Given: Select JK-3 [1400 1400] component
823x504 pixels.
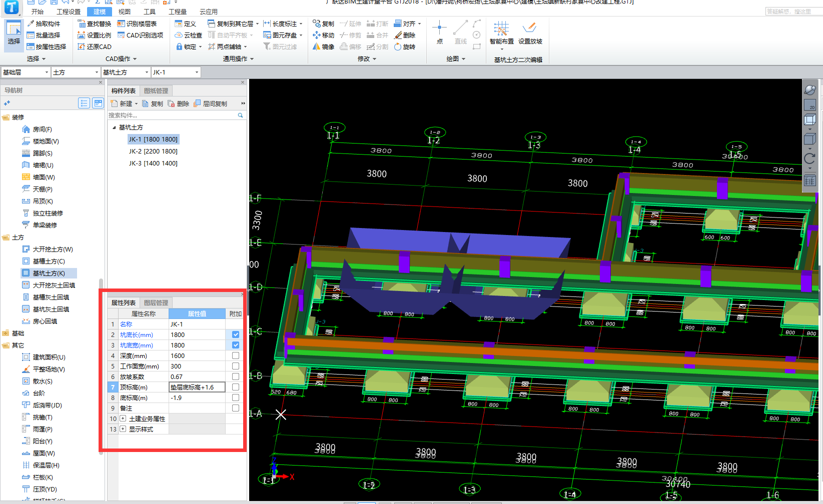Looking at the screenshot, I should coord(153,163).
